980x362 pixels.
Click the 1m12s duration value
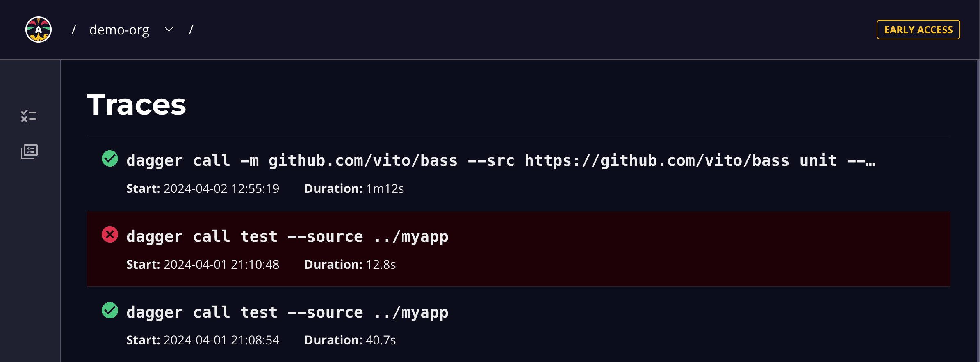(x=385, y=189)
